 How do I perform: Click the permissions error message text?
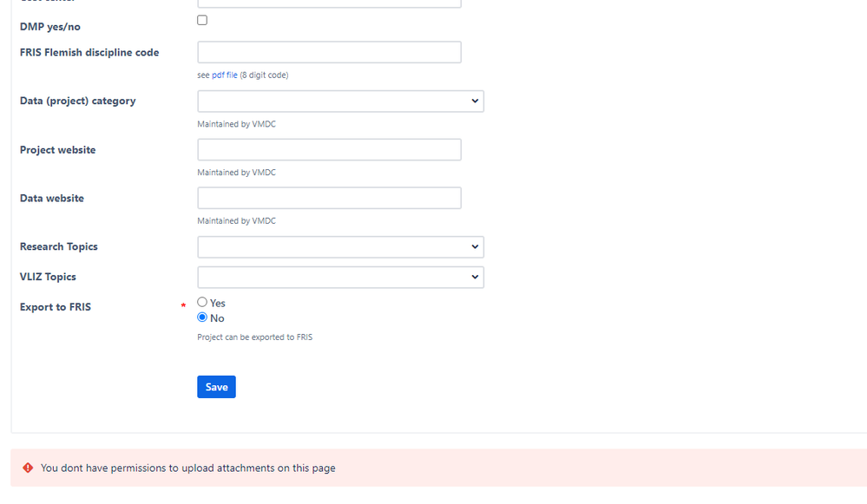pyautogui.click(x=188, y=468)
